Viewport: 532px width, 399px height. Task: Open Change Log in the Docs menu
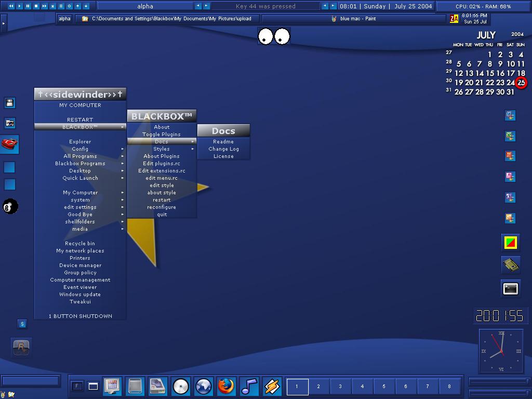[x=223, y=149]
